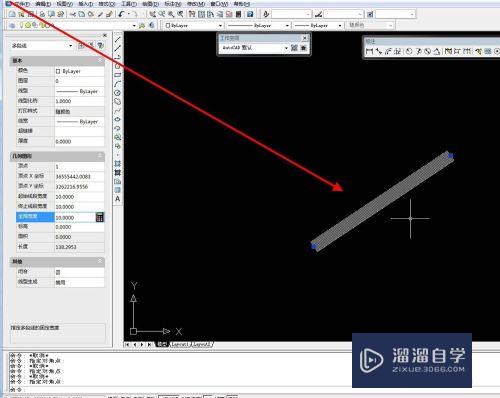Viewport: 500px width, 398px height.
Task: Collapse the 其他 properties section
Action: pos(100,261)
